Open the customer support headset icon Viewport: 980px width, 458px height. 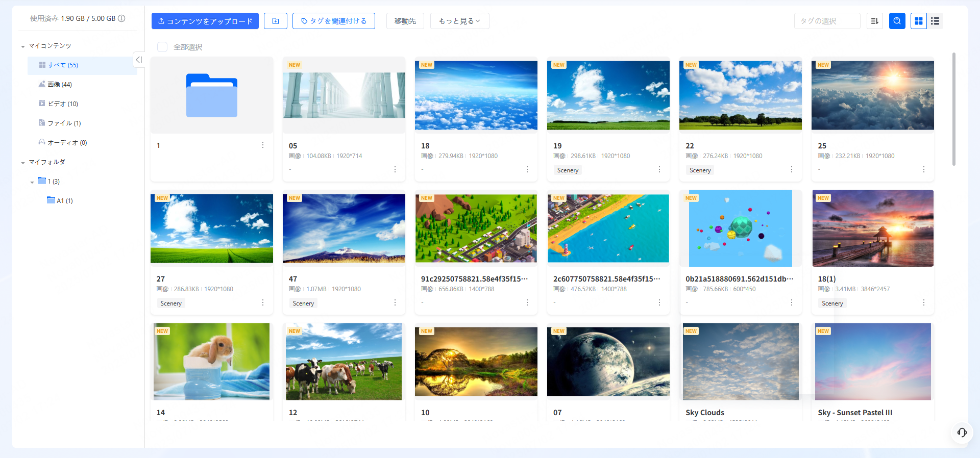962,432
